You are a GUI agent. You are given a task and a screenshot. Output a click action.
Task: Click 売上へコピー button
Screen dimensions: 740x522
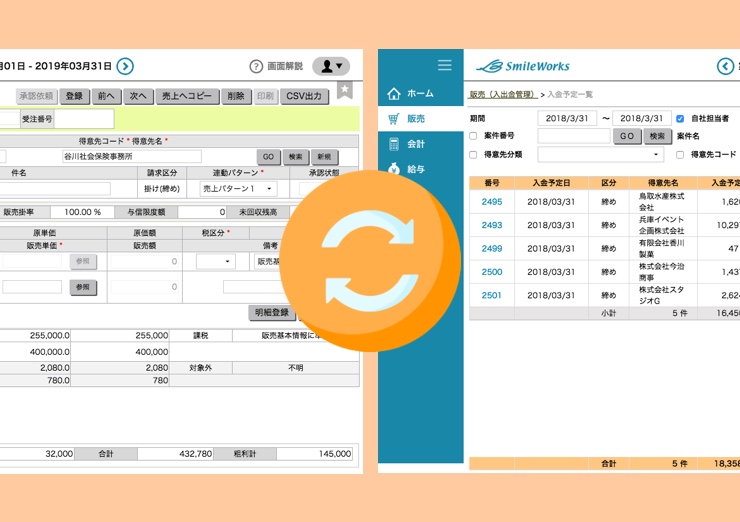click(x=187, y=96)
